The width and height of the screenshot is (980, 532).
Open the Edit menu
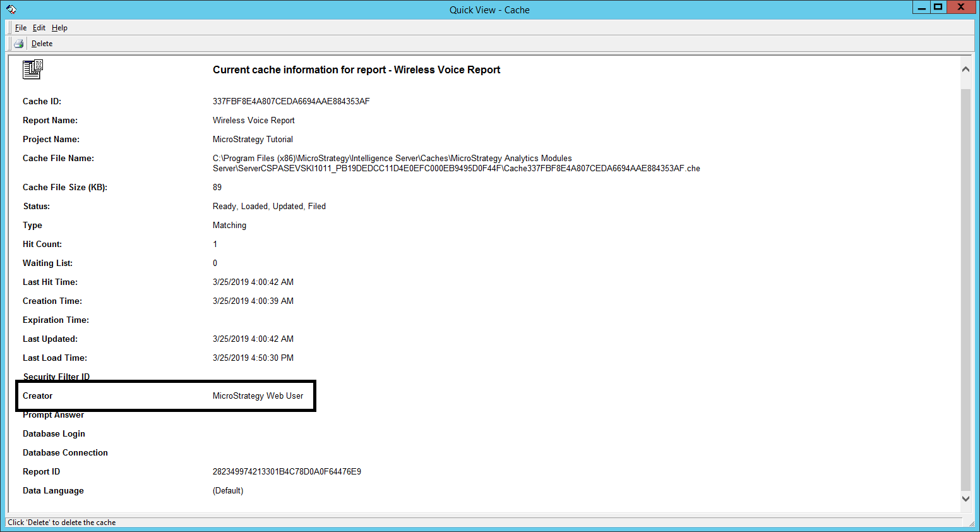click(39, 28)
